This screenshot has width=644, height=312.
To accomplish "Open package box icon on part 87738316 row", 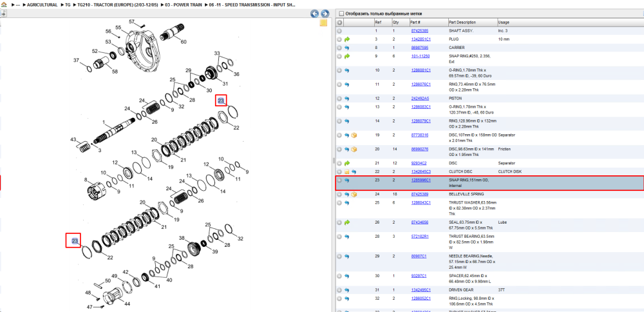I will pyautogui.click(x=354, y=135).
